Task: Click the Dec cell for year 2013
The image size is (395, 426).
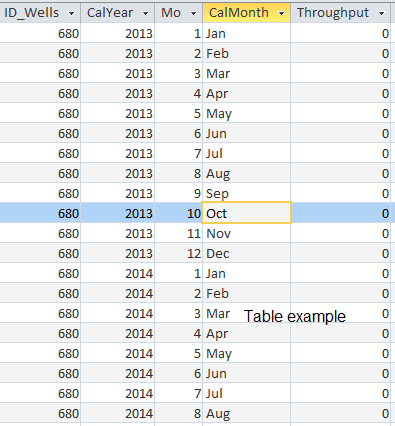Action: pos(247,253)
